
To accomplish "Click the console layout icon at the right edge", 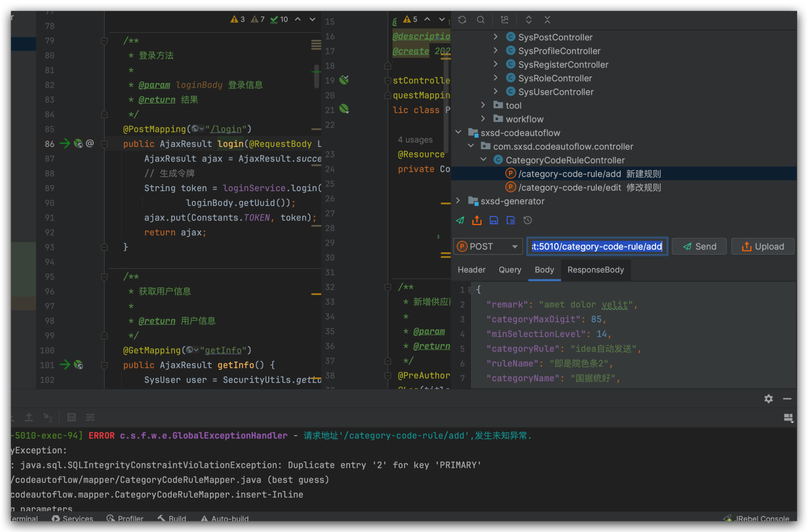I will point(788,418).
